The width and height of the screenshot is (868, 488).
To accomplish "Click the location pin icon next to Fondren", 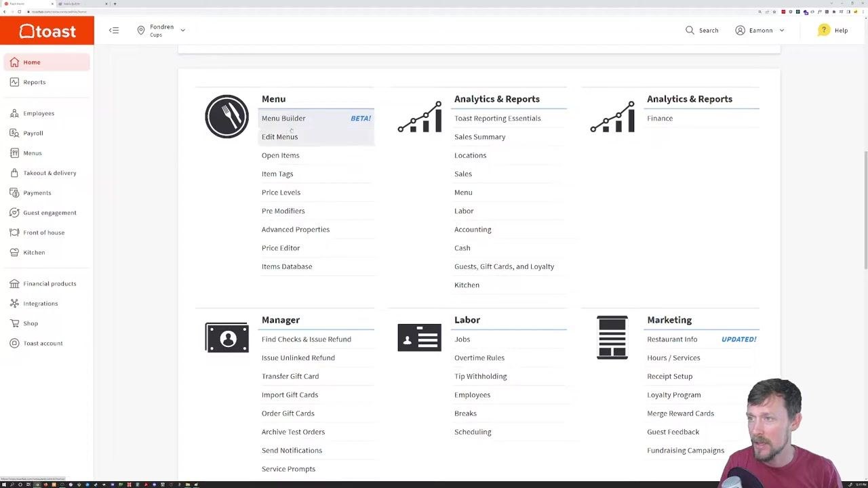I will click(x=141, y=30).
